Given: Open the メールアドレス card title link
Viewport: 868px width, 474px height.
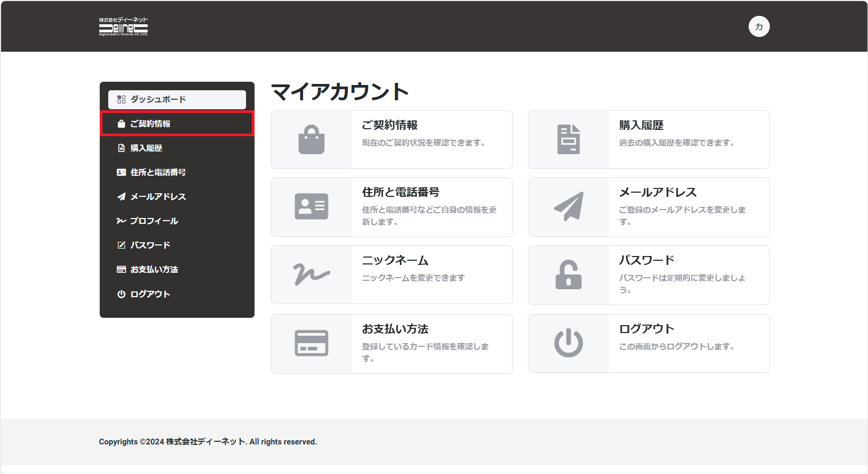Looking at the screenshot, I should pyautogui.click(x=658, y=192).
